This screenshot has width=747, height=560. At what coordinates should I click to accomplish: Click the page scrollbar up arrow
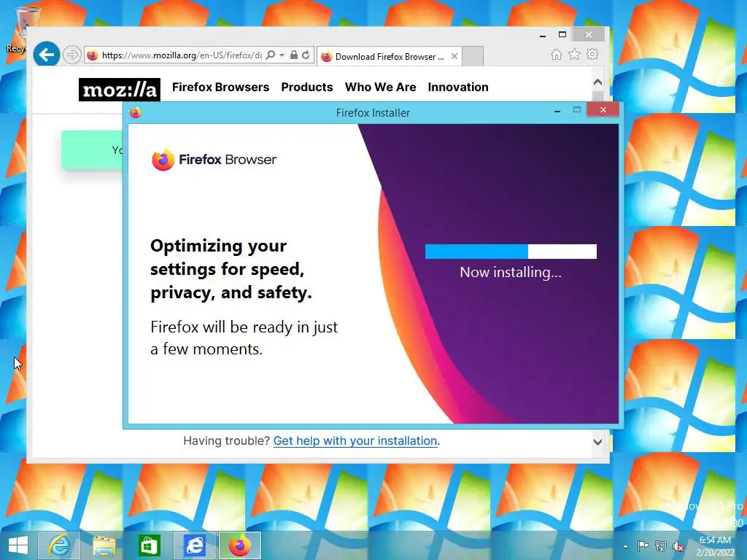tap(598, 82)
